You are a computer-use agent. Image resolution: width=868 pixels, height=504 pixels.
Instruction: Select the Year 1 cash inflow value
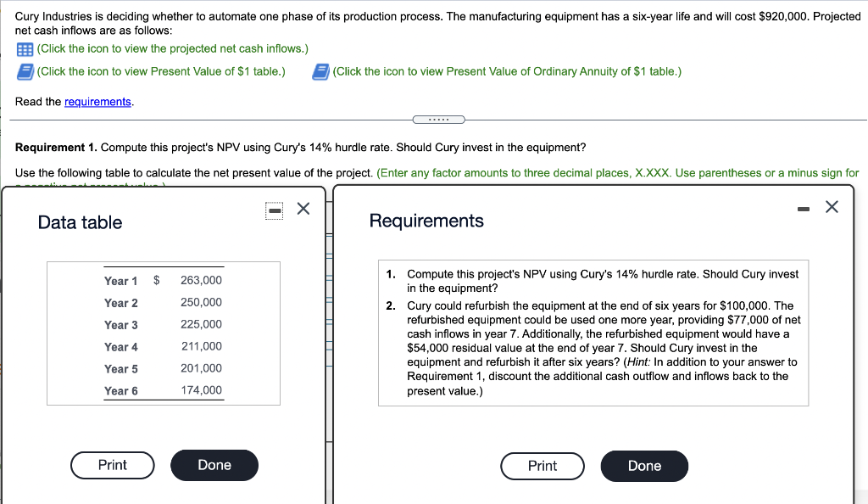(x=201, y=280)
